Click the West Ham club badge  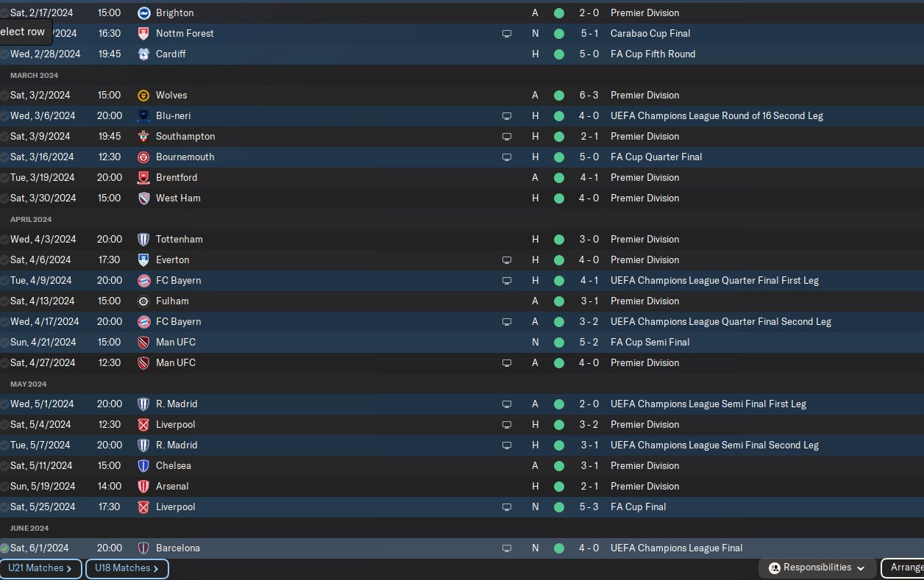pos(143,198)
